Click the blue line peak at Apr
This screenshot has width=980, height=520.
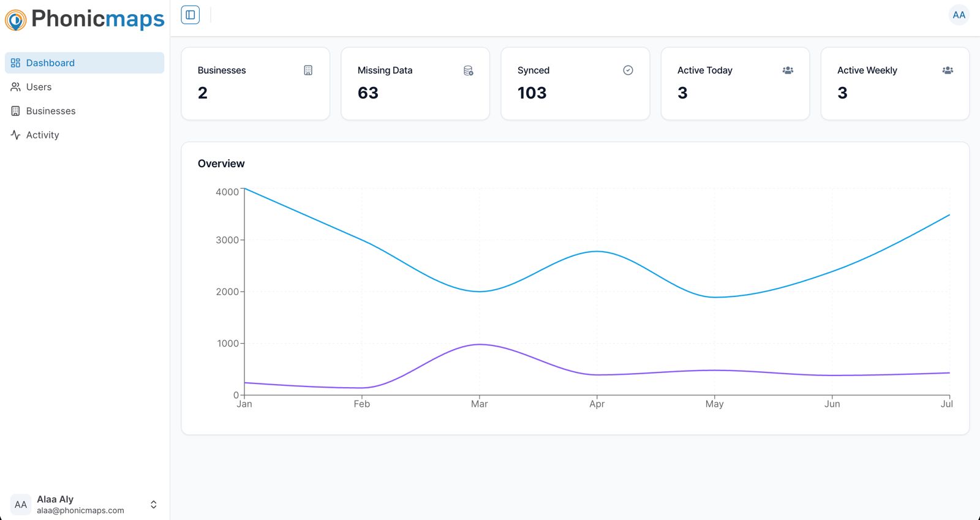[x=597, y=252]
